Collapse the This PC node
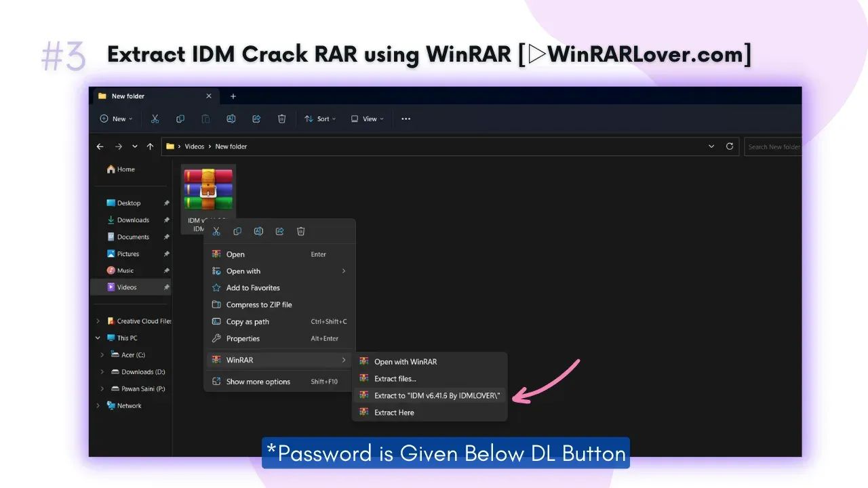The height and width of the screenshot is (488, 868). point(98,338)
